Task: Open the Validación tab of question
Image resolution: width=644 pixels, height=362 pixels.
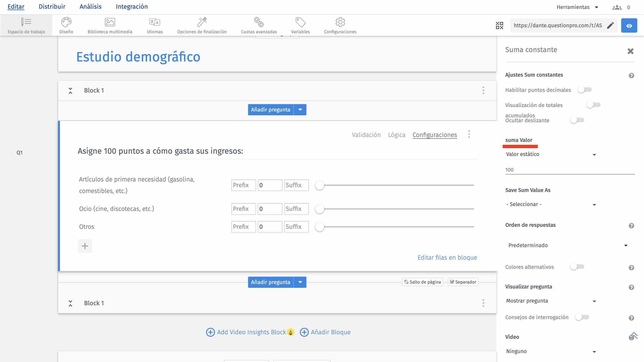Action: click(x=366, y=135)
